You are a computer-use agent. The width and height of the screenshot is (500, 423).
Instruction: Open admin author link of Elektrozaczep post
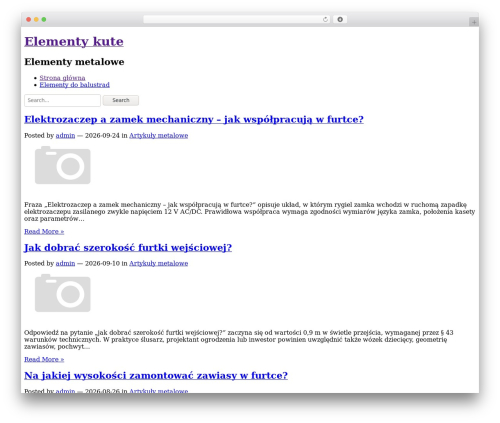point(65,135)
